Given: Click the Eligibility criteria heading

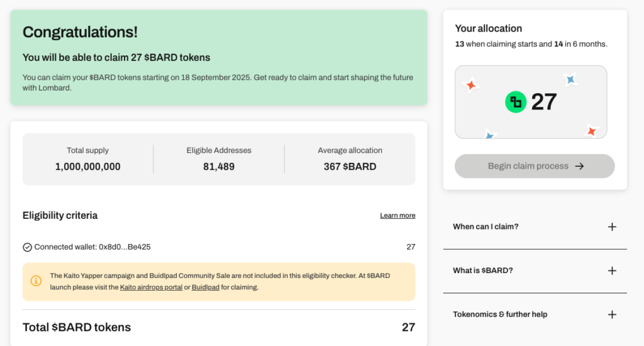Looking at the screenshot, I should tap(60, 215).
